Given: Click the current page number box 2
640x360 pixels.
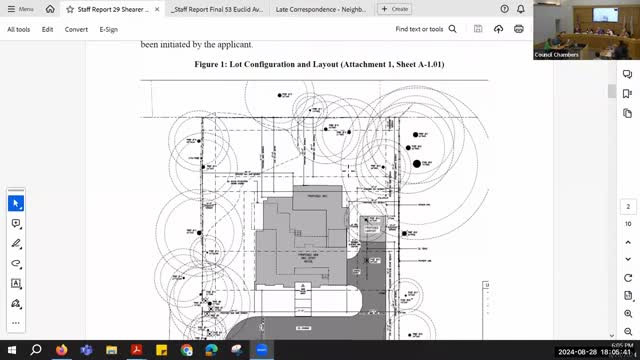Looking at the screenshot, I should pos(628,207).
